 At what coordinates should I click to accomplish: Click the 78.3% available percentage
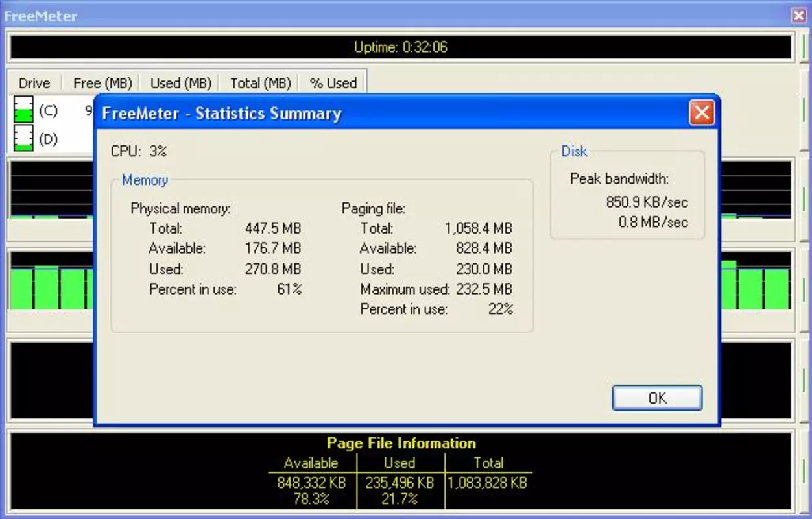311,499
